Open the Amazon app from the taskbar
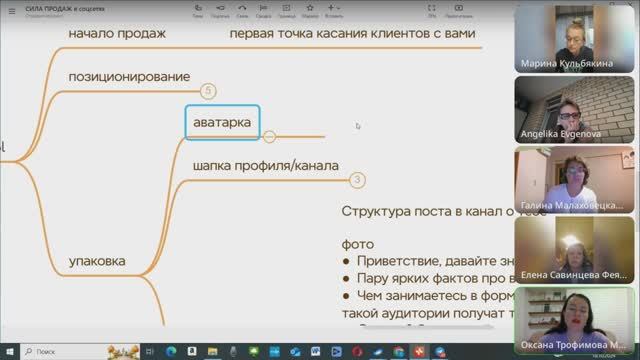Viewport: 640px width, 360px height. 192,351
